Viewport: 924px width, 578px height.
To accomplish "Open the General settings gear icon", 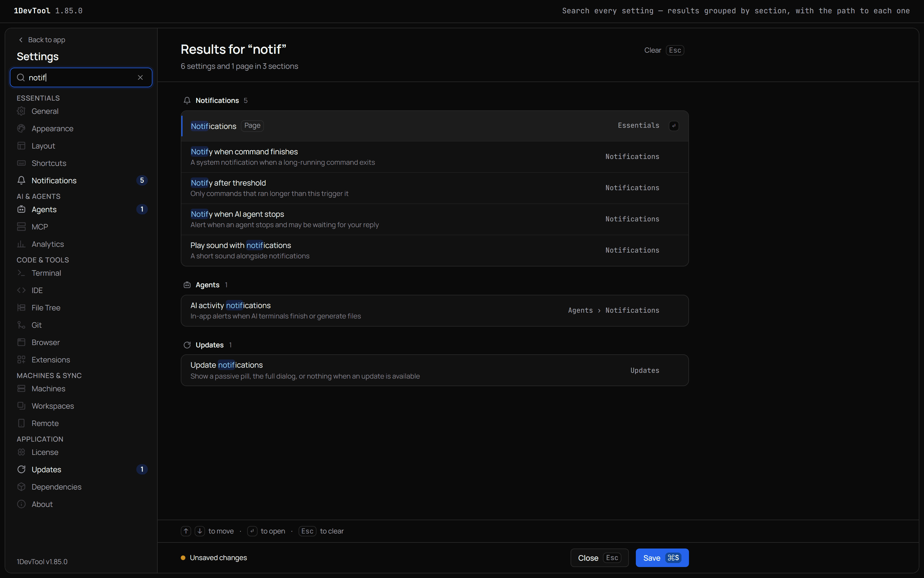I will [x=21, y=111].
